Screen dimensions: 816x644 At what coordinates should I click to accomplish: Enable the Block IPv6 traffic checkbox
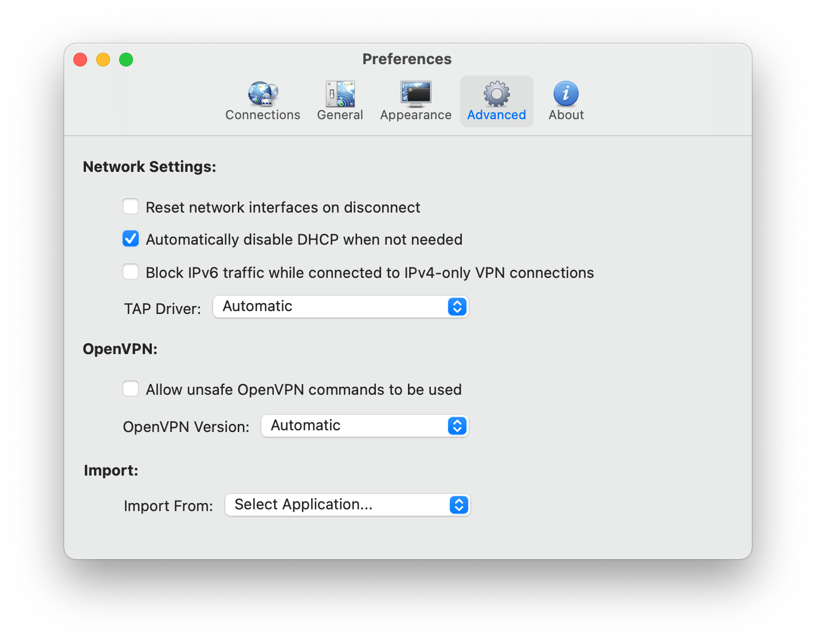(x=131, y=272)
